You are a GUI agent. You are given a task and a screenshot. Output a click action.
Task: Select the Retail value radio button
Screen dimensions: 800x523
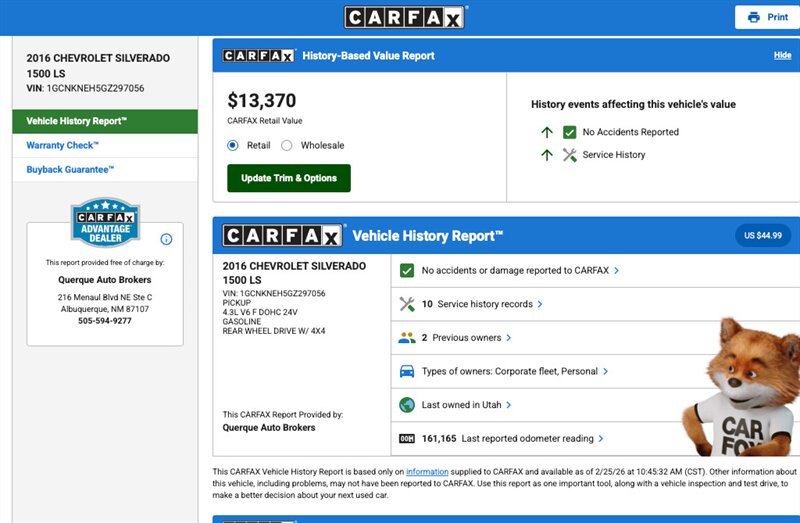click(233, 145)
